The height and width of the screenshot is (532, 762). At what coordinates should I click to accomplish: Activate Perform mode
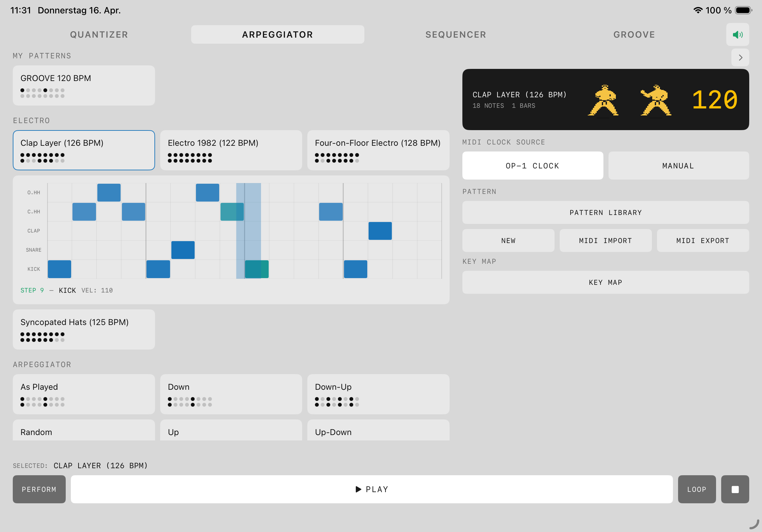point(39,489)
